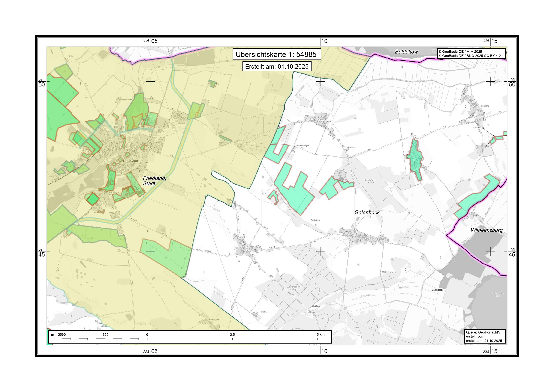Click the Mecklenburger Hof label
The width and height of the screenshot is (554, 392).
pyautogui.click(x=302, y=146)
